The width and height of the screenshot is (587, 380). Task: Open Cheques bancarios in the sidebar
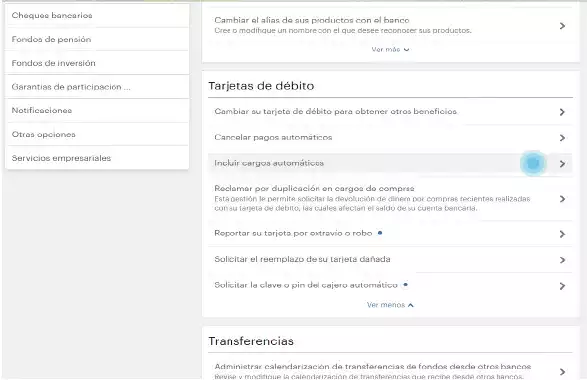pyautogui.click(x=97, y=15)
